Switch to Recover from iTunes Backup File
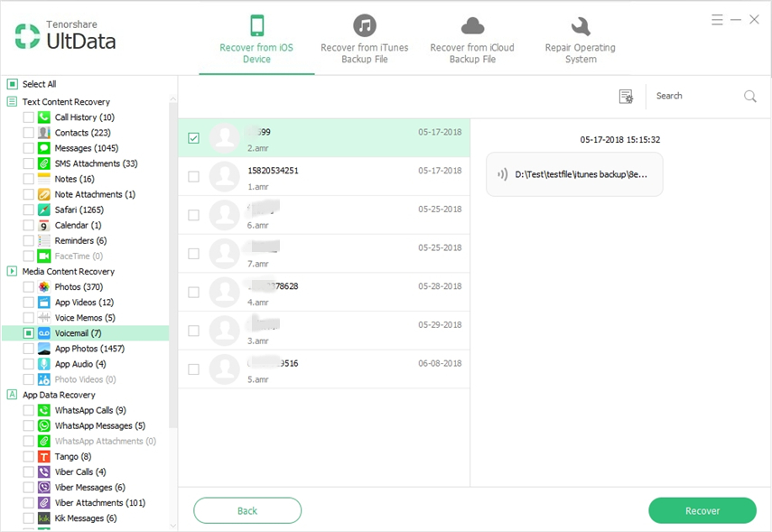Viewport: 772px width, 532px height. click(x=364, y=40)
